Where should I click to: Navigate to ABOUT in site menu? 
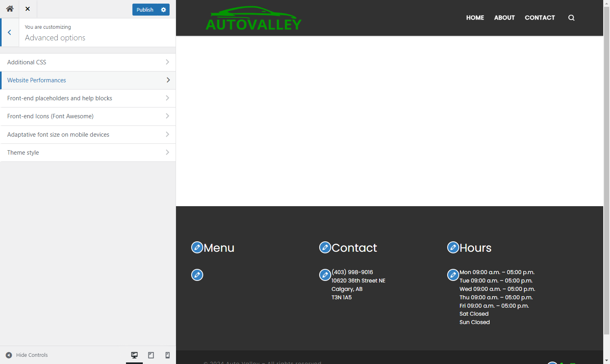pos(504,18)
